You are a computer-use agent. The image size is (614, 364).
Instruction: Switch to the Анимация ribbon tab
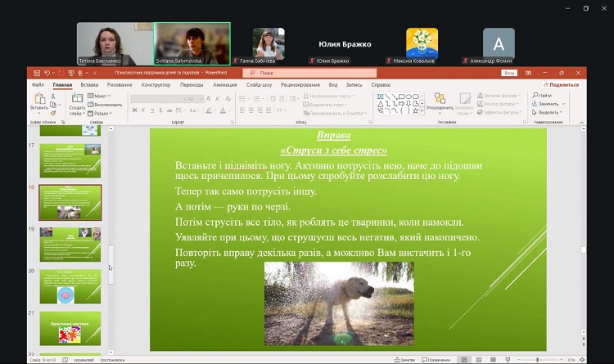click(224, 84)
